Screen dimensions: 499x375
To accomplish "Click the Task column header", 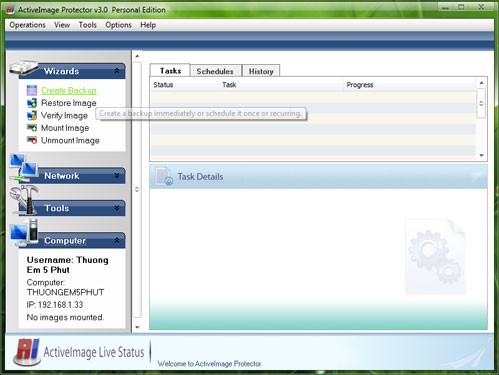I will pos(281,85).
